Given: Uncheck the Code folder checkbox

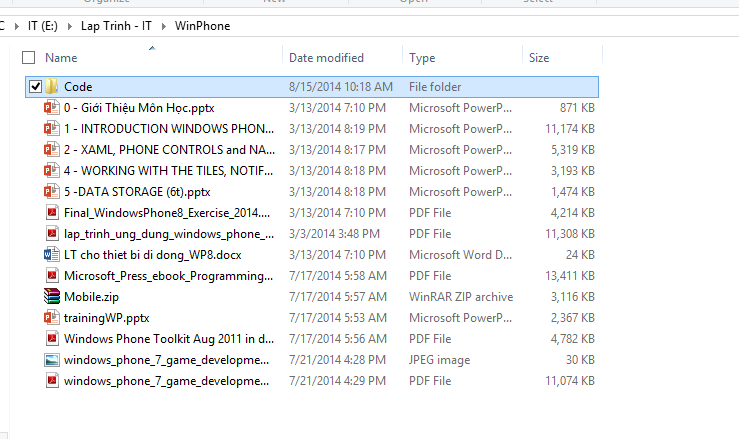Looking at the screenshot, I should [35, 86].
